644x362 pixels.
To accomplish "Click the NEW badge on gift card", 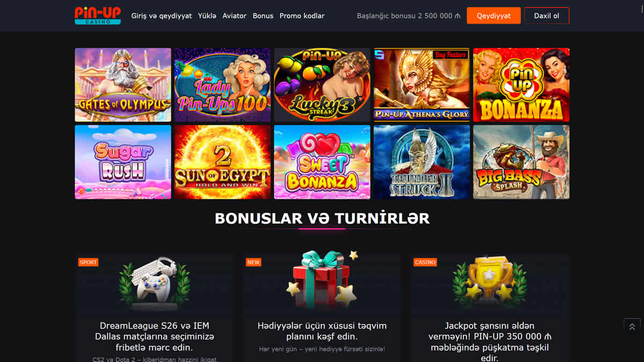I will (253, 262).
